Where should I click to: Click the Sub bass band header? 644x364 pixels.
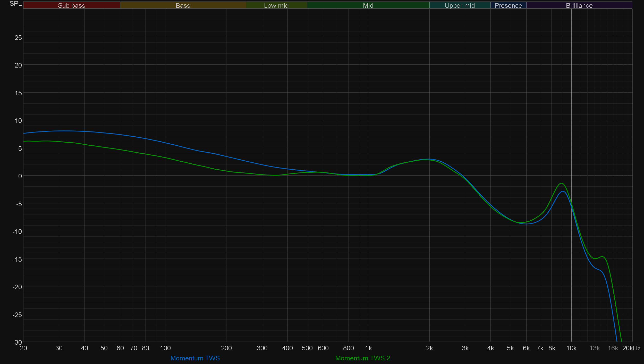[71, 5]
